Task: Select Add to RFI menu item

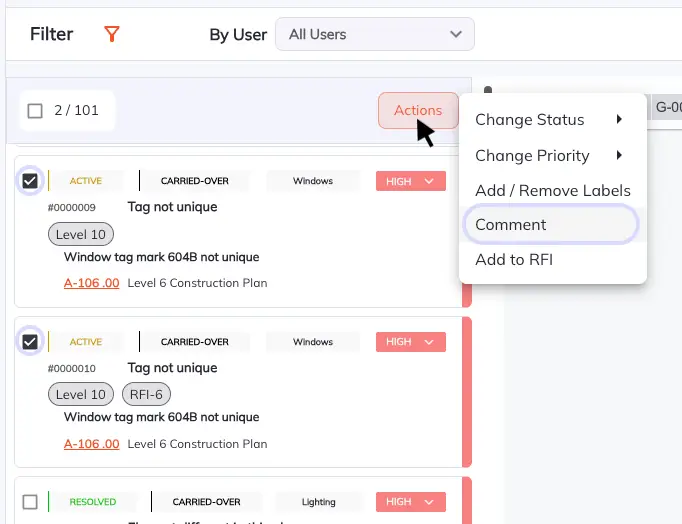Action: pos(552,260)
